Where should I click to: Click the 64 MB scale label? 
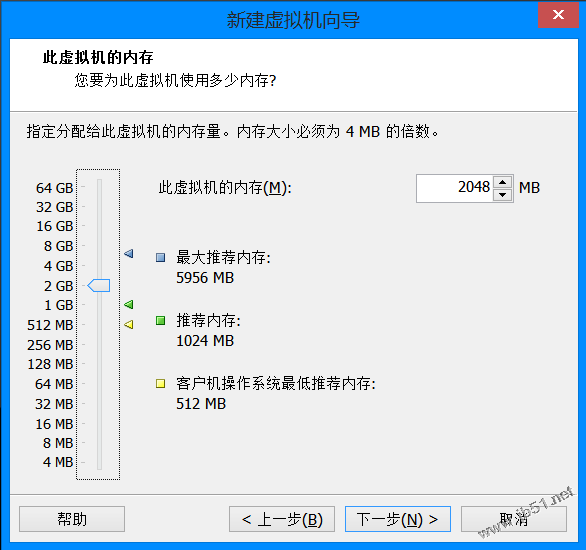[x=54, y=384]
